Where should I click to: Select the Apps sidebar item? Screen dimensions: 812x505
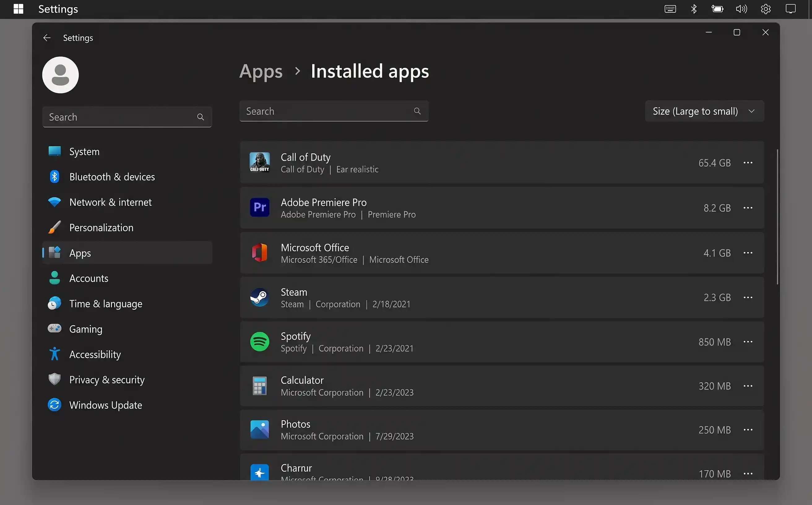(127, 253)
